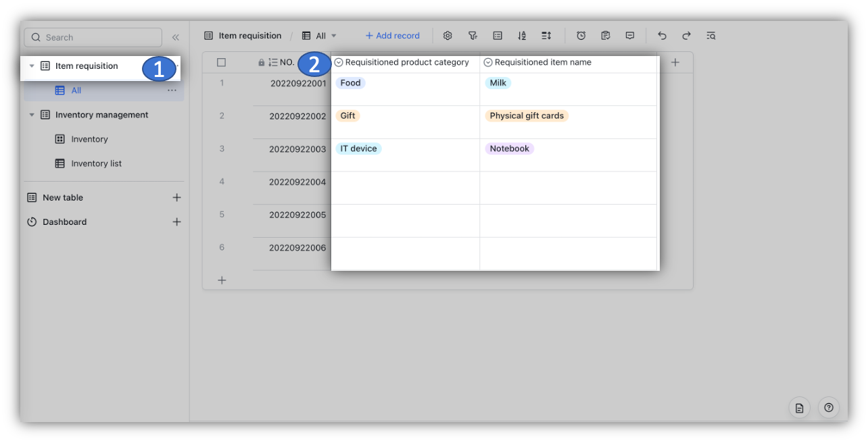Open the comments icon in the toolbar

(x=629, y=35)
